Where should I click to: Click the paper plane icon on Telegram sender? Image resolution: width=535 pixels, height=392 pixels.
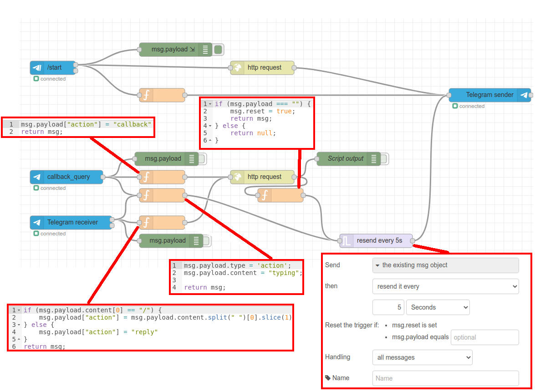(x=524, y=95)
